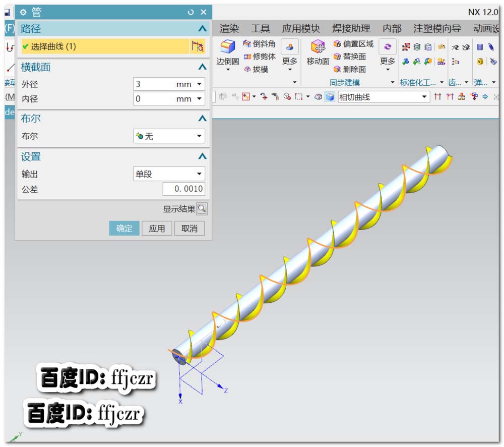Click the yellow coil icon in 弹 group
The height and width of the screenshot is (447, 504).
pos(480,61)
